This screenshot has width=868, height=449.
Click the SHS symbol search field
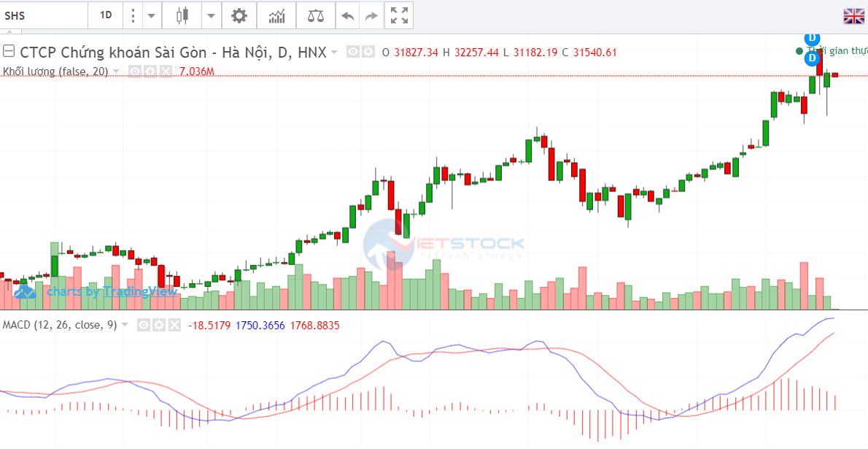[x=44, y=15]
